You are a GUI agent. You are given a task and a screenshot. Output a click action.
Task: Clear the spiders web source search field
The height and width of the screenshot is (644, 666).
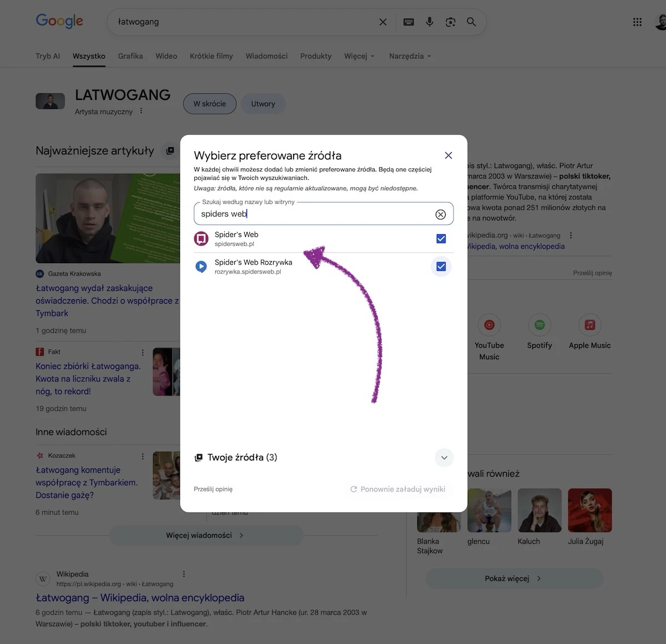(441, 214)
